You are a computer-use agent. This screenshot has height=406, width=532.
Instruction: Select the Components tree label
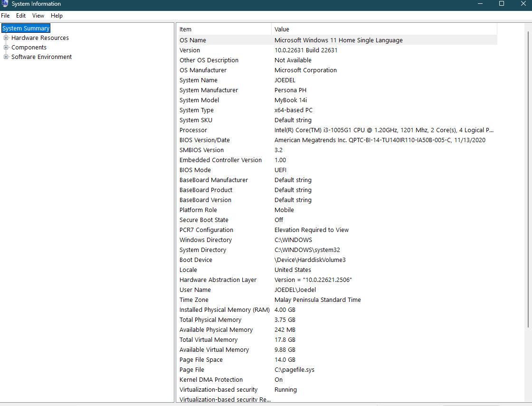29,47
